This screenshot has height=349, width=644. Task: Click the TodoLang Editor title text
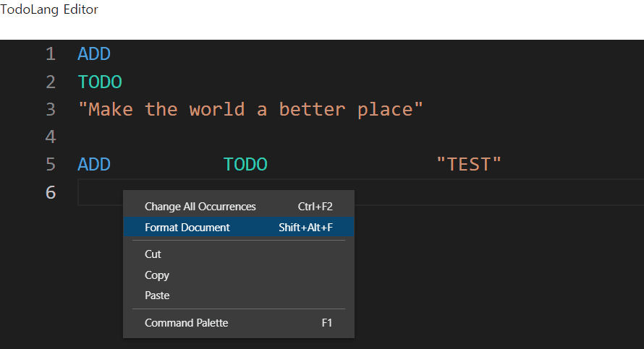pyautogui.click(x=49, y=9)
